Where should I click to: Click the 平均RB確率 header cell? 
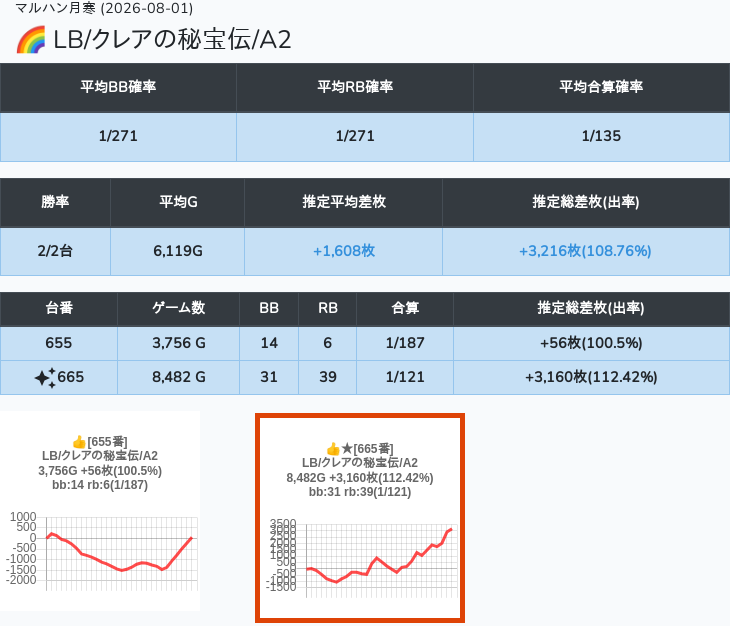[x=355, y=88]
